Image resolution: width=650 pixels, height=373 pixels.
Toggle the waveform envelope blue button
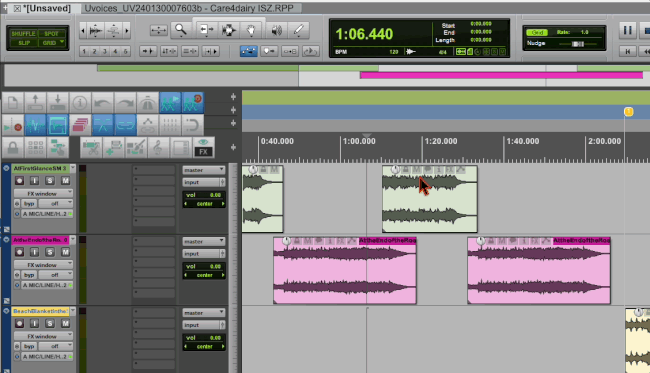tap(35, 125)
